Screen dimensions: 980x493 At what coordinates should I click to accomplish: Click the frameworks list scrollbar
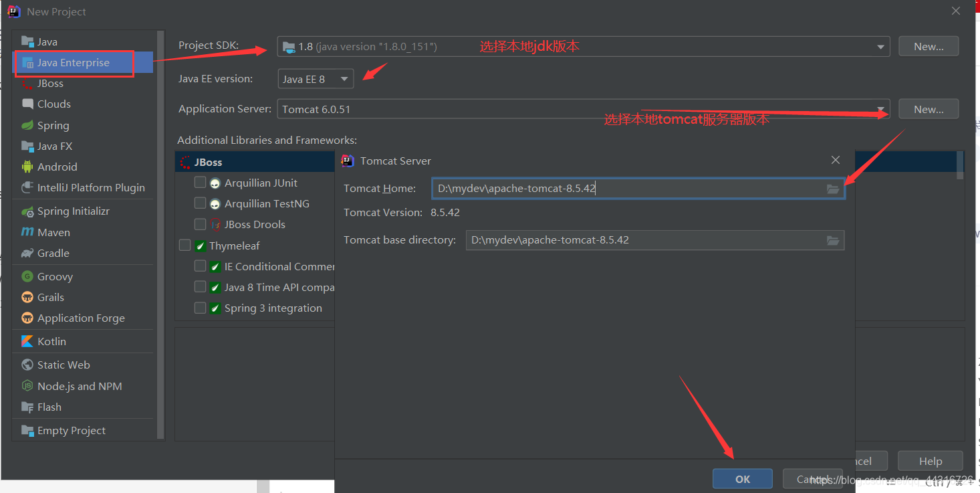tap(961, 165)
